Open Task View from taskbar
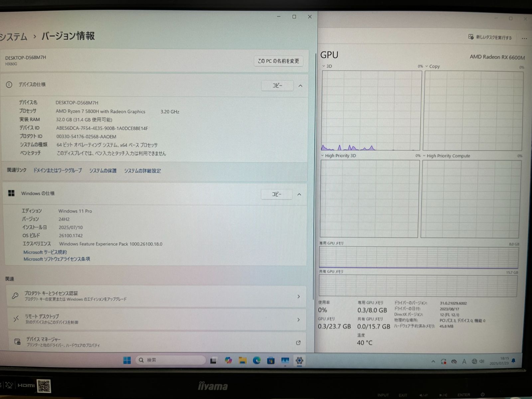The width and height of the screenshot is (532, 399). [213, 360]
